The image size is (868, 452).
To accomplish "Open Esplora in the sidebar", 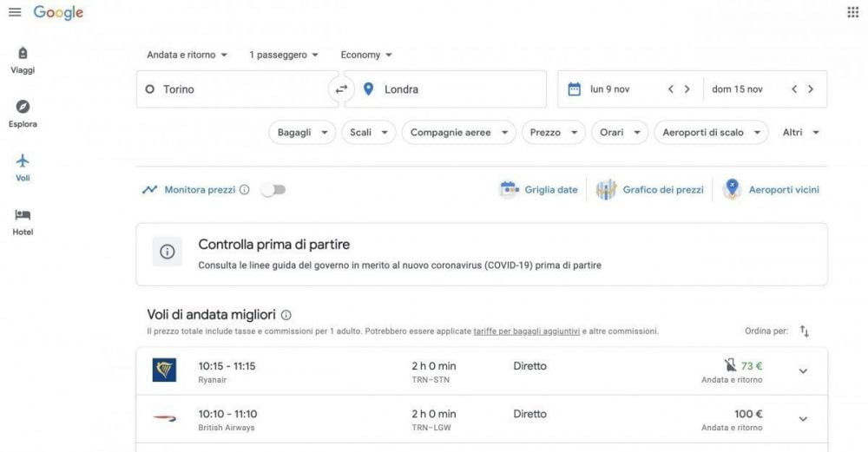I will point(23,114).
